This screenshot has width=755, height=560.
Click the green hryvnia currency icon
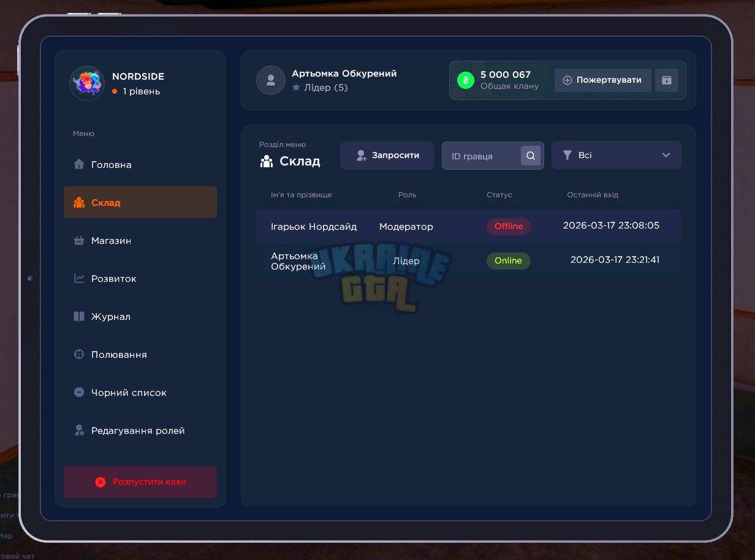click(466, 80)
